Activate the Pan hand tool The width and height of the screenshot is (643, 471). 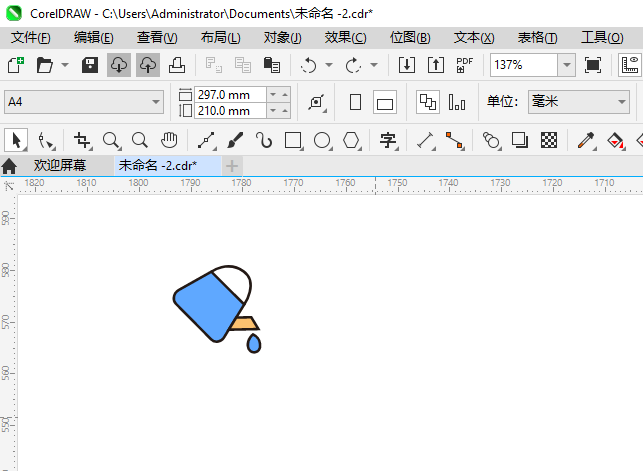[x=169, y=141]
